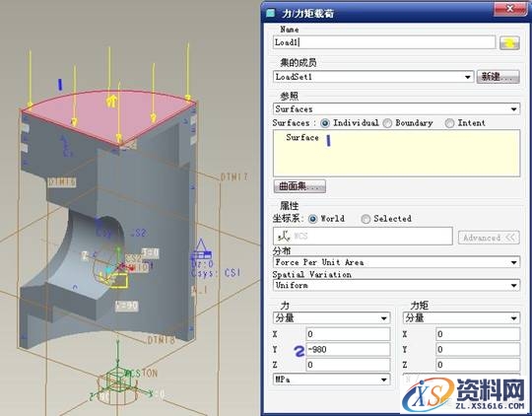Click the DTM18 datum label
Image resolution: width=532 pixels, height=416 pixels.
point(162,340)
